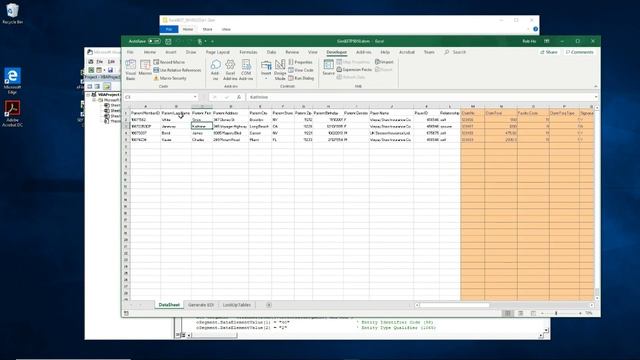Open control Properties in ribbon

pos(300,62)
